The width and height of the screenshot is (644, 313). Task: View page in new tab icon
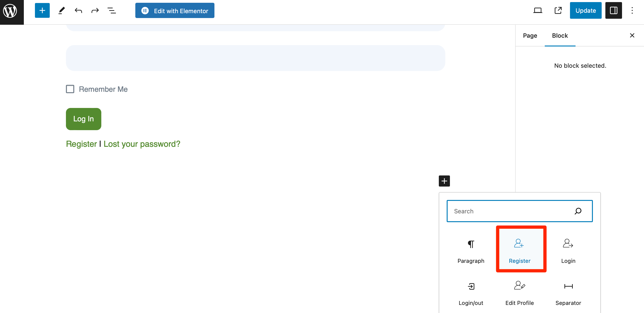click(x=558, y=10)
